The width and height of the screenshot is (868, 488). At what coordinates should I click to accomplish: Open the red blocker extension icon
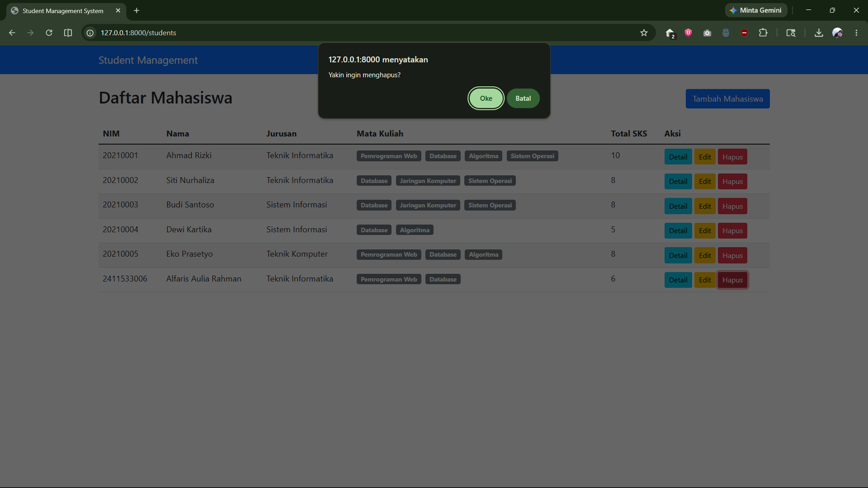click(744, 33)
